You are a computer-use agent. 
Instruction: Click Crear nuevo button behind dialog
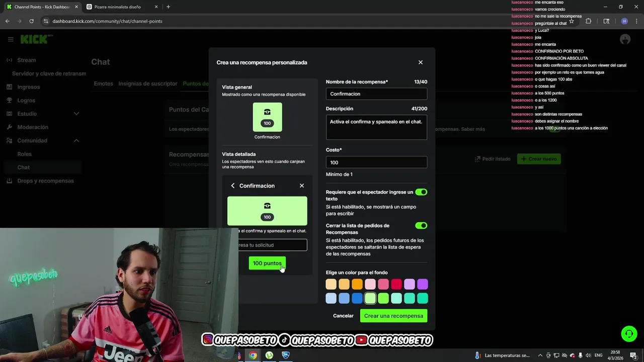coord(539,159)
